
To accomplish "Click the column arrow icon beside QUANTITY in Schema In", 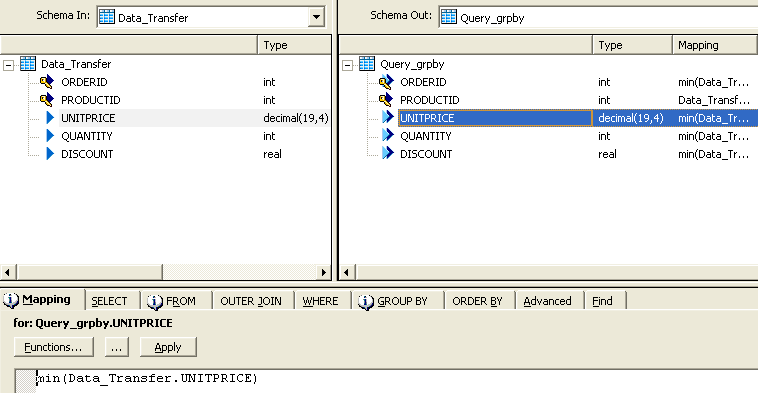I will [x=50, y=136].
